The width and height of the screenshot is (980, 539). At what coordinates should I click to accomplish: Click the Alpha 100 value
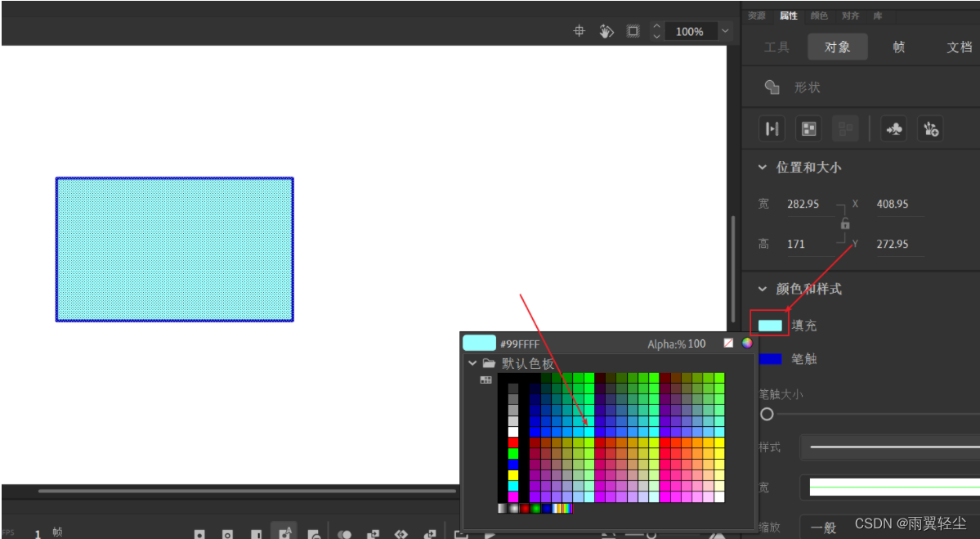pyautogui.click(x=697, y=344)
